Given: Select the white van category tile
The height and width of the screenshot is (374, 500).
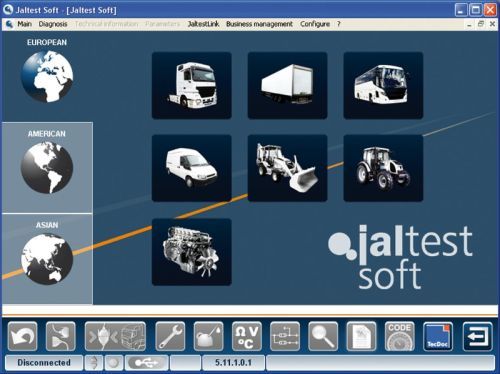Looking at the screenshot, I should (192, 168).
